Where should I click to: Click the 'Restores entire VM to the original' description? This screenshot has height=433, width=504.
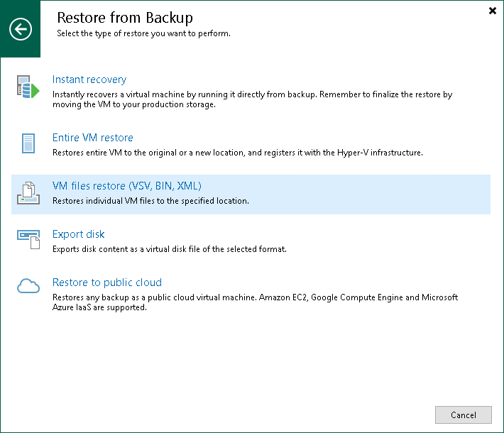239,153
